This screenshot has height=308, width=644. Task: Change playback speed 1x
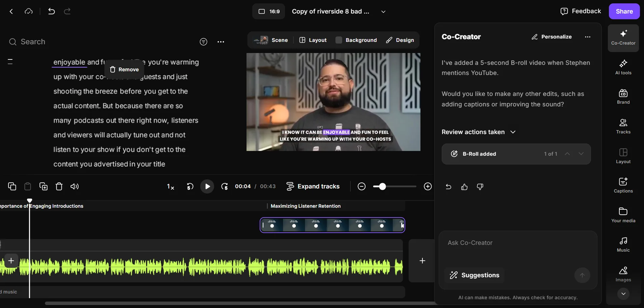click(171, 186)
